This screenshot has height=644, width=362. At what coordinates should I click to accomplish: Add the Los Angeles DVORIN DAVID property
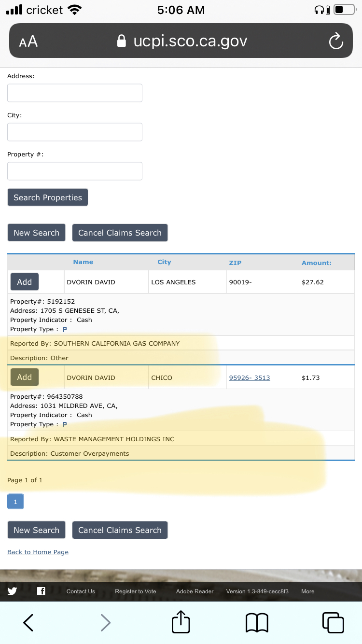pos(25,282)
